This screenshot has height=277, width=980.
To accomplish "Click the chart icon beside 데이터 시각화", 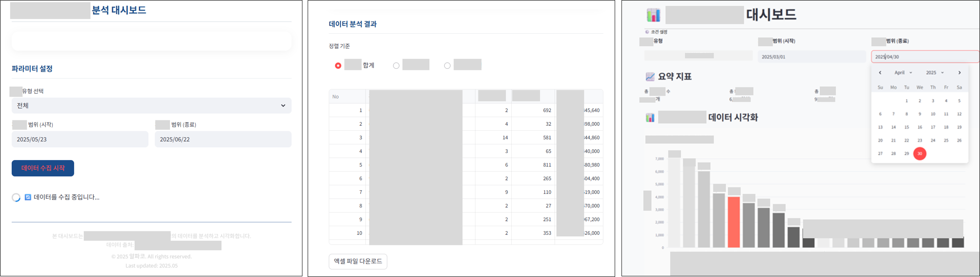I will [650, 117].
